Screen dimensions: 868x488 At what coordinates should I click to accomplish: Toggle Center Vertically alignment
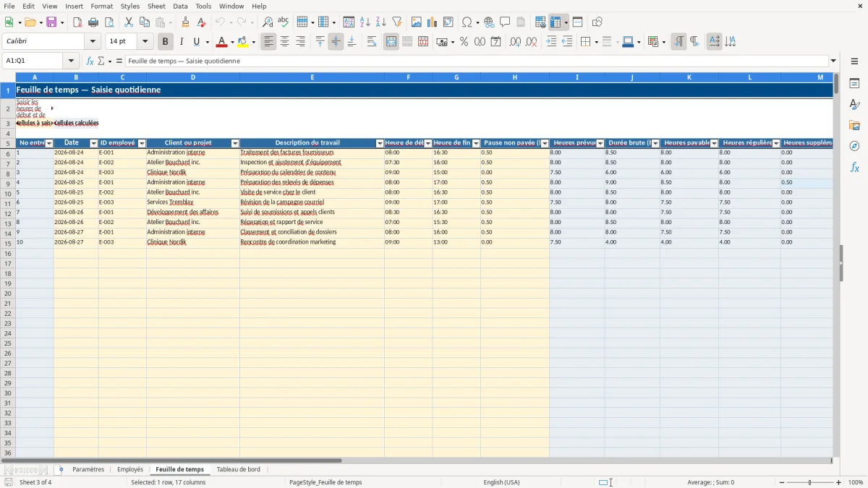click(x=336, y=42)
